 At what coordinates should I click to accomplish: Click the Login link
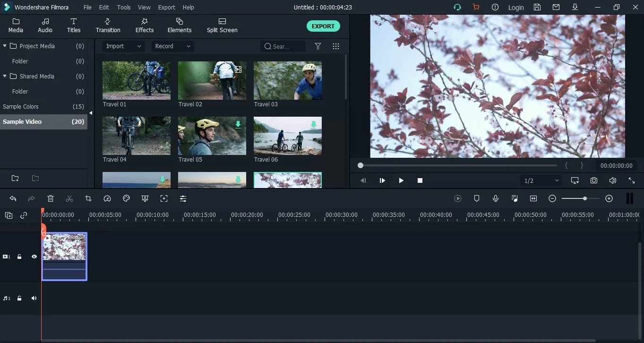(x=515, y=8)
